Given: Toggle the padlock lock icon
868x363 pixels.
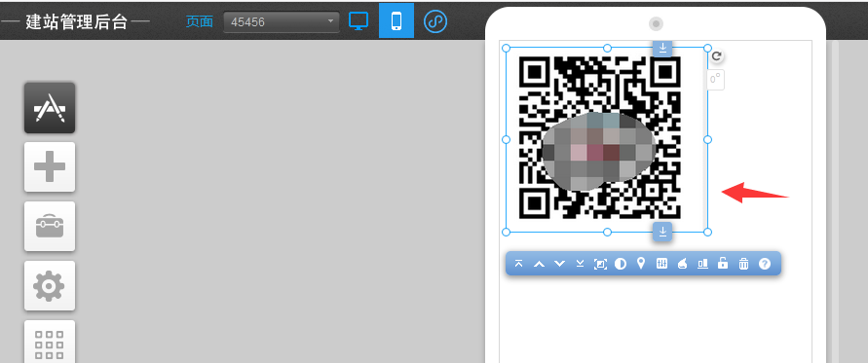Looking at the screenshot, I should pos(723,264).
